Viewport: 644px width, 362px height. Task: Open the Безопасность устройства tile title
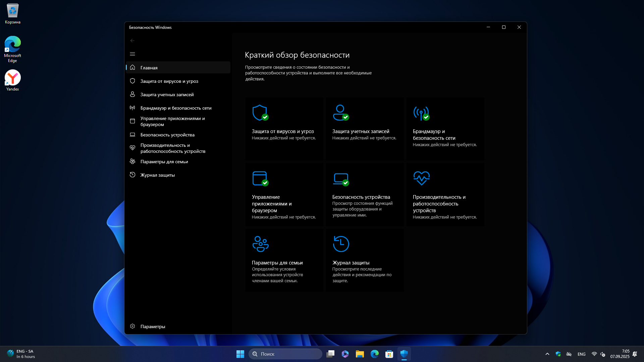click(361, 197)
